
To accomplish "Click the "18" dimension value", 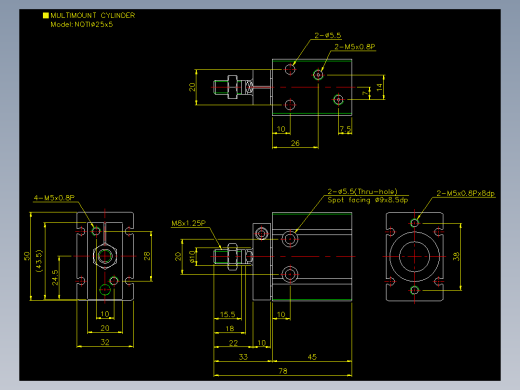I will pos(230,328).
